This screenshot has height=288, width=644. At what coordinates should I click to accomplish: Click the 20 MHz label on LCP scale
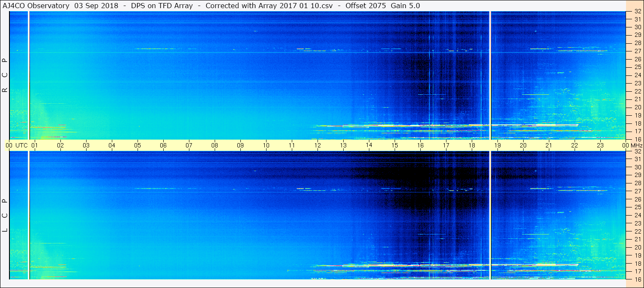[x=637, y=247]
